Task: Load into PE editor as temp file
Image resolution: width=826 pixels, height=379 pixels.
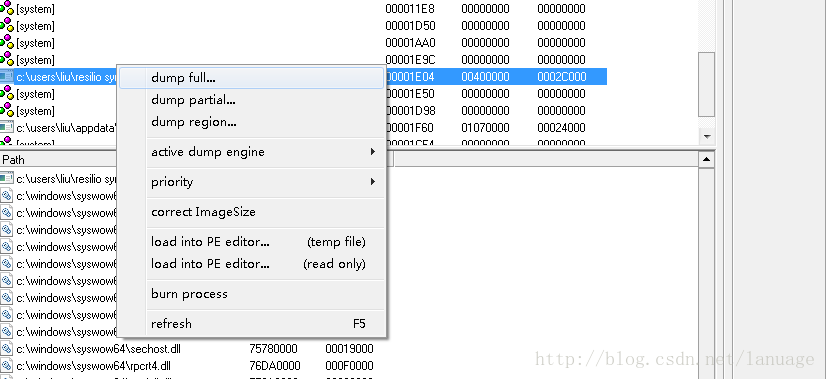Action: pyautogui.click(x=251, y=242)
